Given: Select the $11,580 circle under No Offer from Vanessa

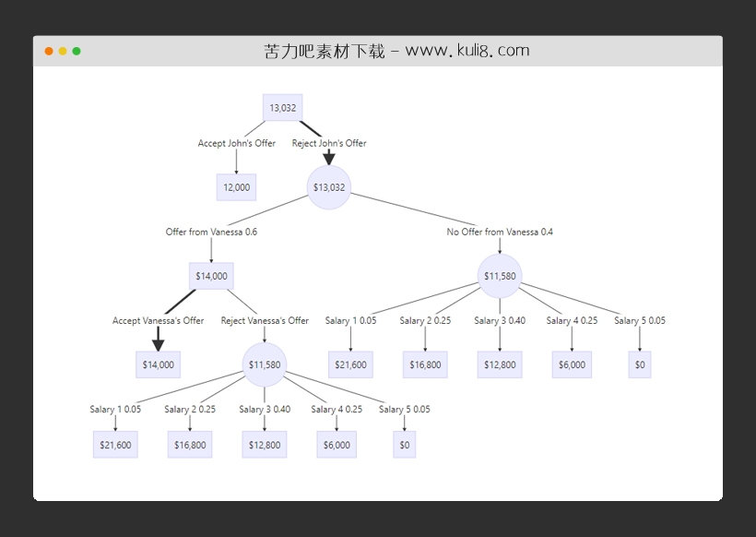Looking at the screenshot, I should (500, 276).
